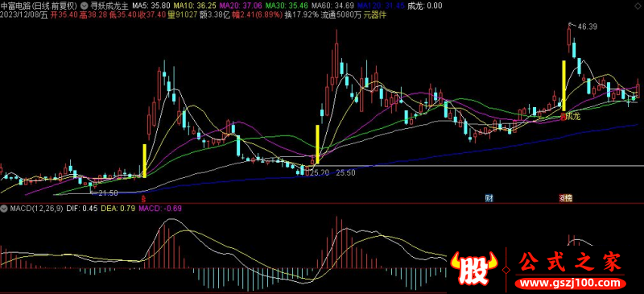Click the MACD(12,26,9) parameters label
Screen dimensions: 644x294
(36, 209)
